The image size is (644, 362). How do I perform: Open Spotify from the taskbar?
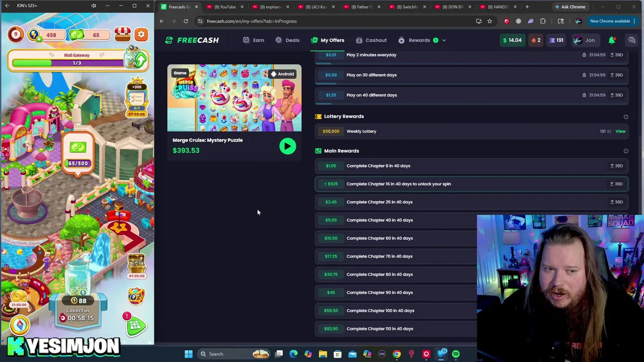point(456,354)
